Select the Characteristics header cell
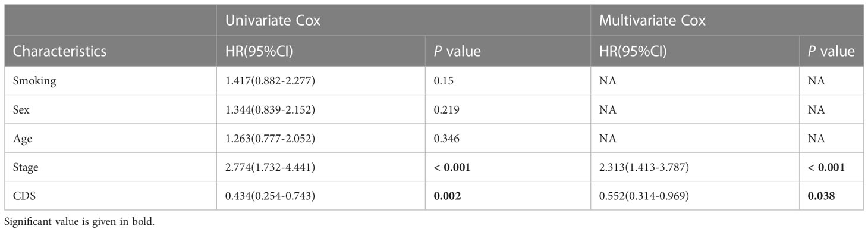Screen dimensions: 868x232 coord(59,51)
